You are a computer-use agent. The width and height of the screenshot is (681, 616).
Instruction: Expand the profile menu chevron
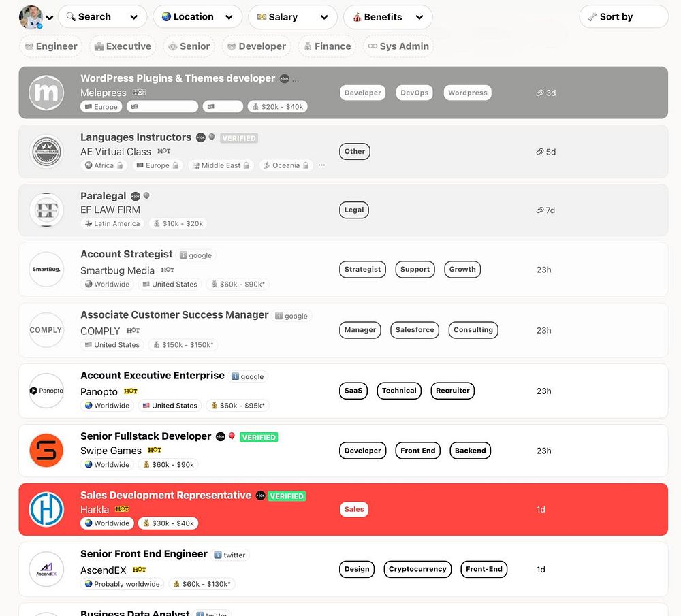[x=50, y=18]
